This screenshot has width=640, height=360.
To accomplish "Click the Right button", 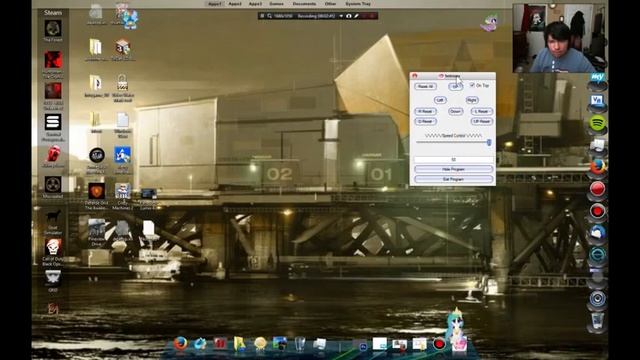I will pyautogui.click(x=471, y=100).
